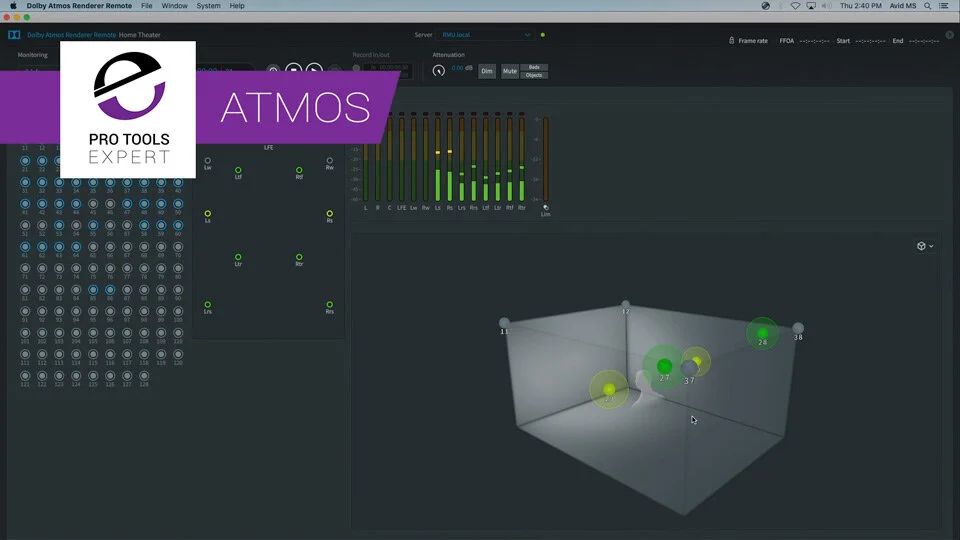Click the Lim limiter meter bar
Screen dimensions: 960x540
click(x=546, y=159)
